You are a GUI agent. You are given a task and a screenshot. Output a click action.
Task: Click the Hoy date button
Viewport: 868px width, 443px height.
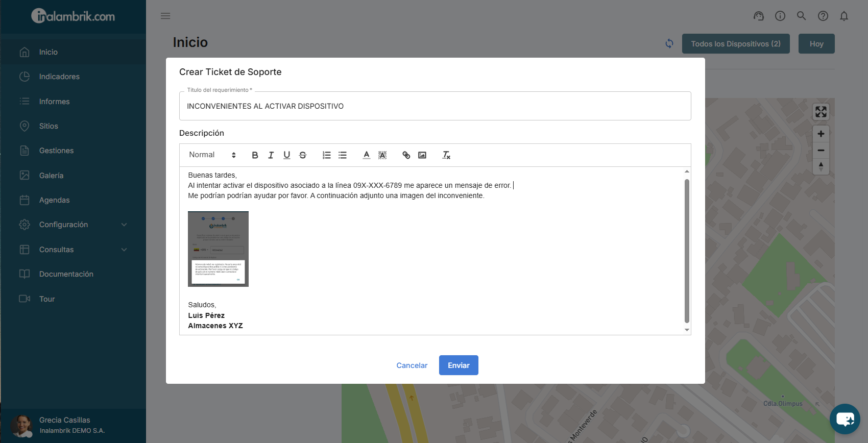pos(816,44)
